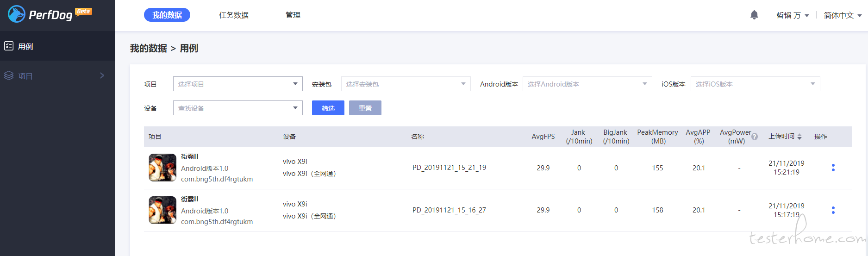Image resolution: width=868 pixels, height=256 pixels.
Task: Open the user account dropdown
Action: (x=793, y=15)
